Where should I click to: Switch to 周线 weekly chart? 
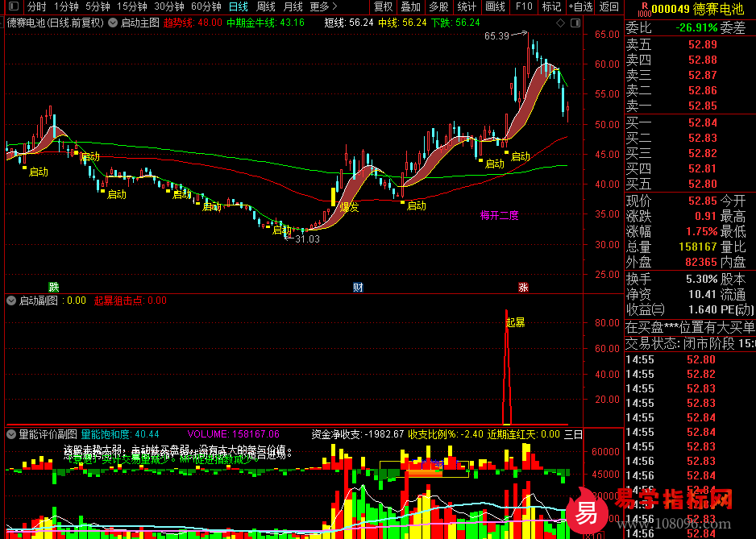[x=266, y=6]
